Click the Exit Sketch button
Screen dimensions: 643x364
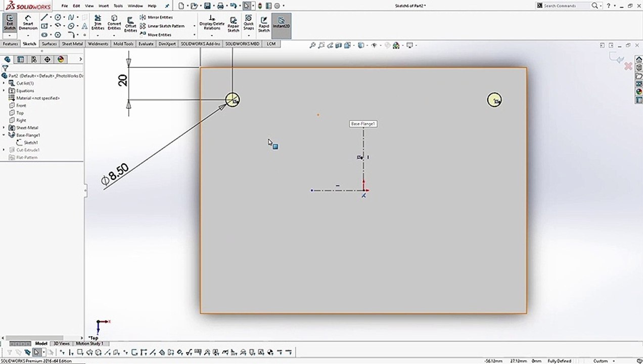point(10,23)
